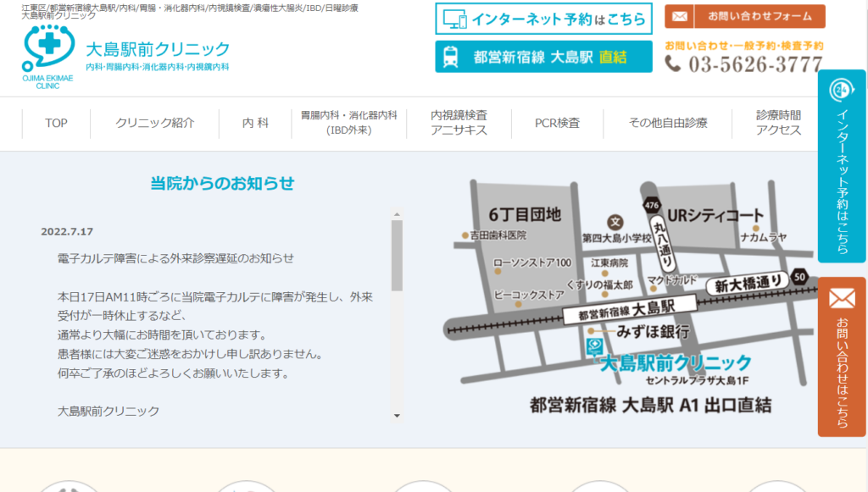This screenshot has width=868, height=492.
Task: Open 胃腸内科・消化器内科 (IBD外来) menu
Action: click(348, 123)
